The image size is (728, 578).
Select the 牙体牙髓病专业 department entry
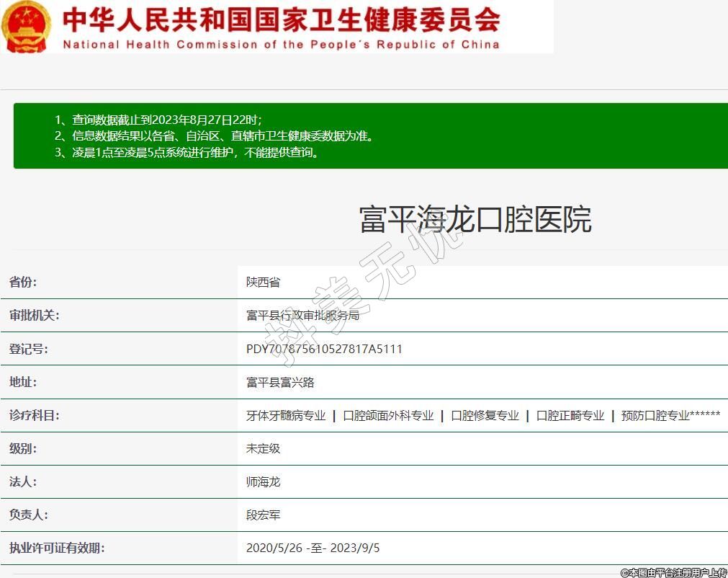tap(286, 416)
